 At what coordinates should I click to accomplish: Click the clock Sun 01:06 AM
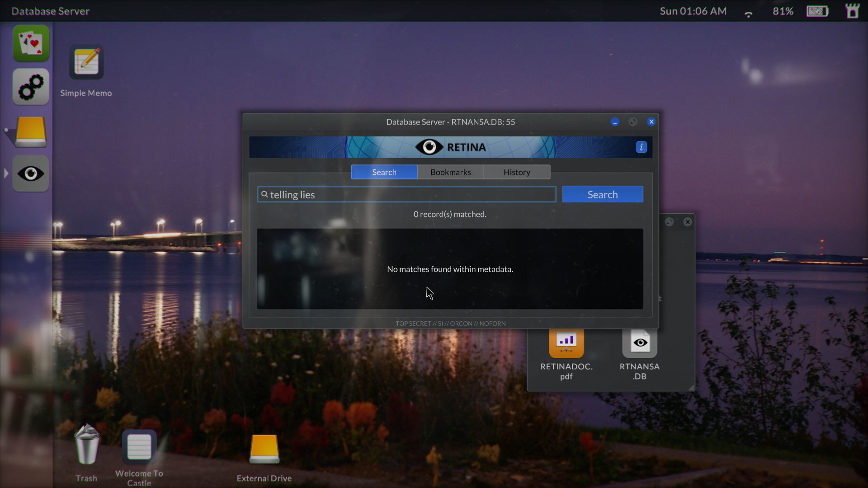coord(693,11)
